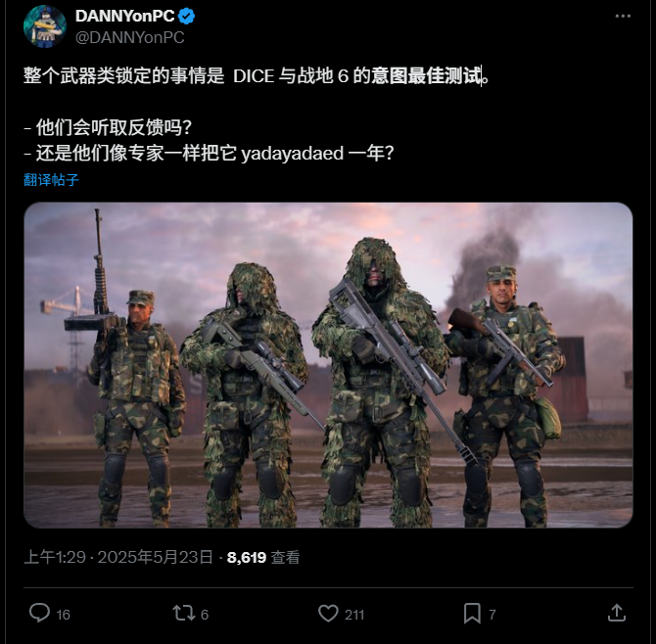The height and width of the screenshot is (644, 656).
Task: Click the like count 211
Action: [x=354, y=615]
